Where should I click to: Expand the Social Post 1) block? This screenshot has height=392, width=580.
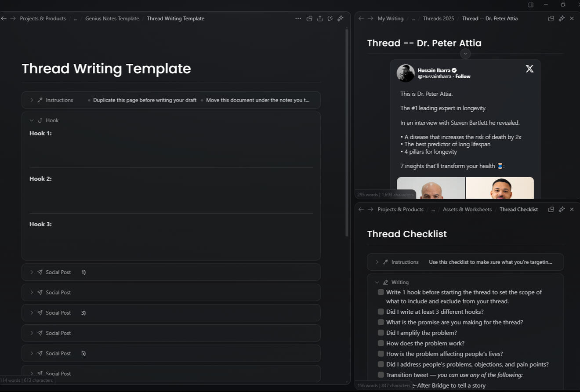(x=32, y=272)
